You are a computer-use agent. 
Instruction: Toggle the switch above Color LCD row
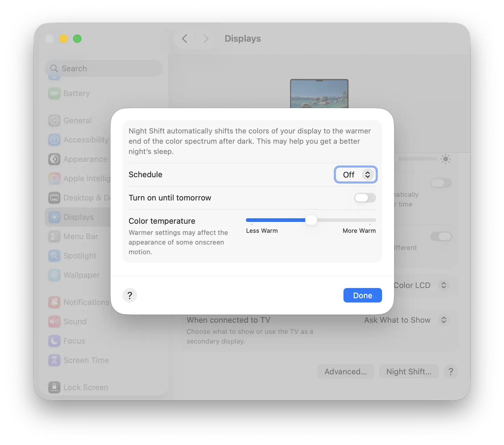[441, 236]
